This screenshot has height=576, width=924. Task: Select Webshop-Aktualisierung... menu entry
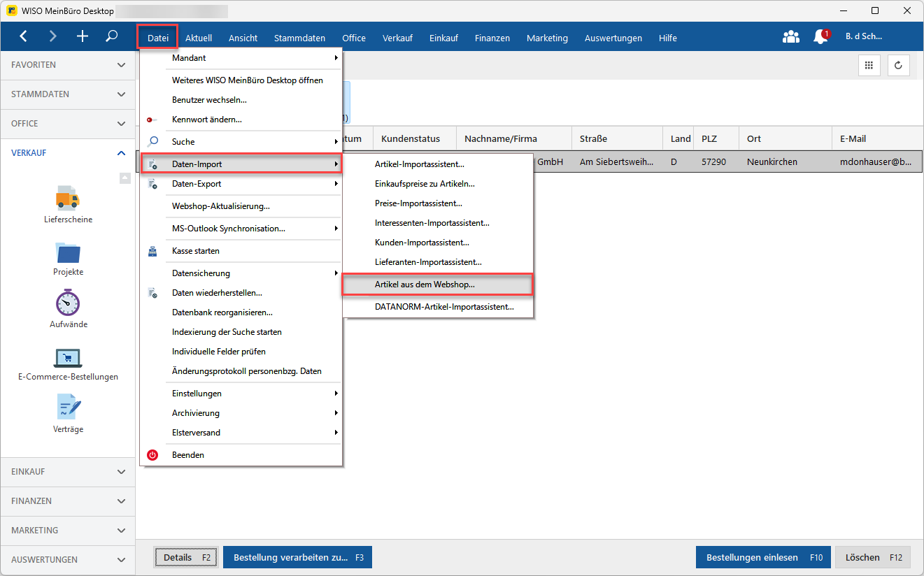241,206
